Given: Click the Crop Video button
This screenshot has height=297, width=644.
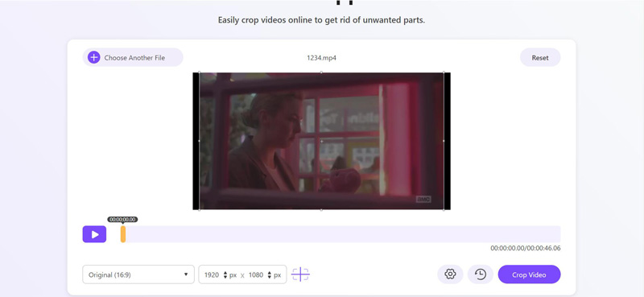Looking at the screenshot, I should coord(529,274).
